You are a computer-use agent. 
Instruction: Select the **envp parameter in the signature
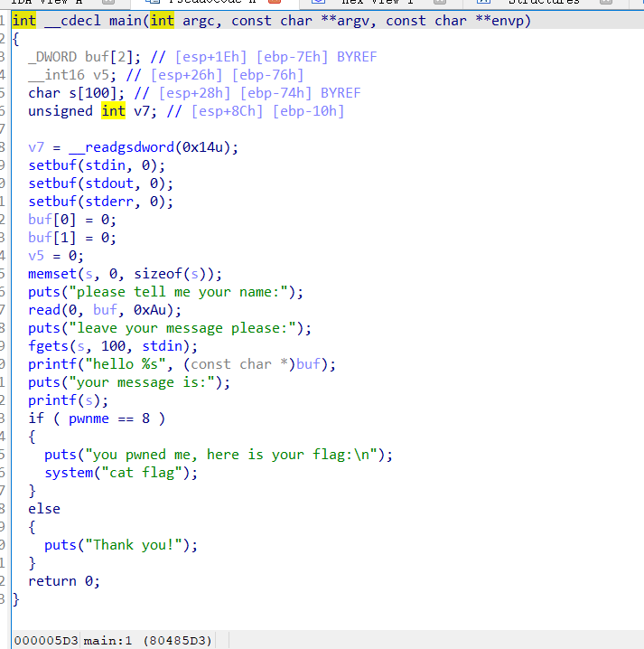(x=499, y=21)
